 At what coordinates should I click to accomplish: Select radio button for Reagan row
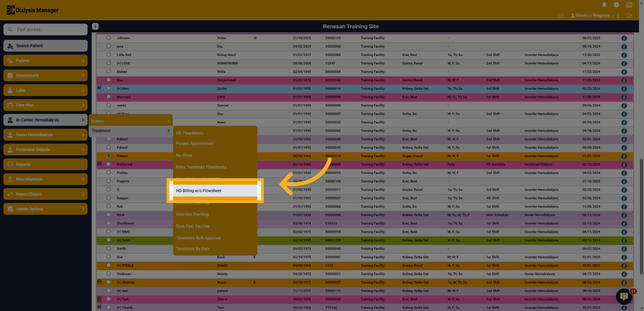point(108,197)
